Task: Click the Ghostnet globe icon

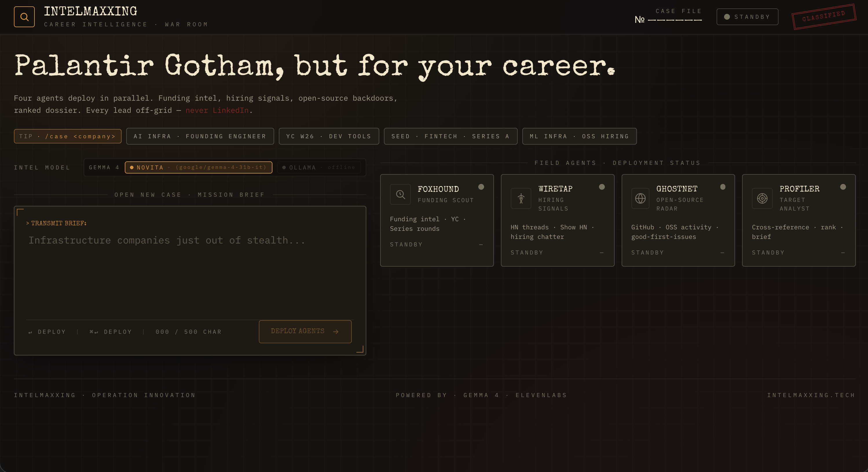Action: click(x=640, y=198)
